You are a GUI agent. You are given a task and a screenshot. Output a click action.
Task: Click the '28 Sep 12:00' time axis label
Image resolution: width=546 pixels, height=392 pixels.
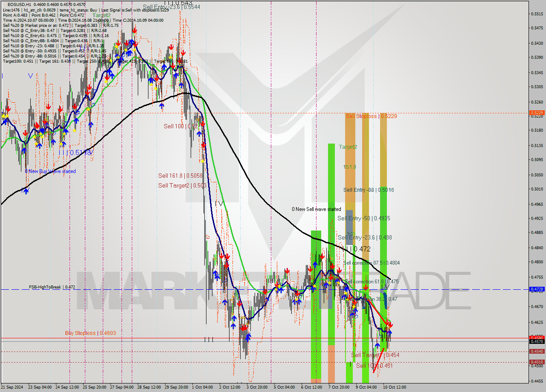pyautogui.click(x=149, y=387)
